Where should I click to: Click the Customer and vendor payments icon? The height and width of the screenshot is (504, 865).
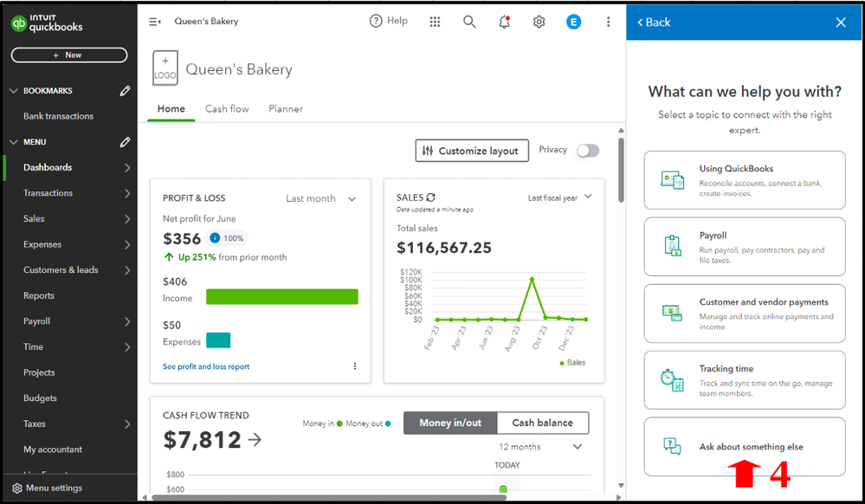tap(673, 313)
